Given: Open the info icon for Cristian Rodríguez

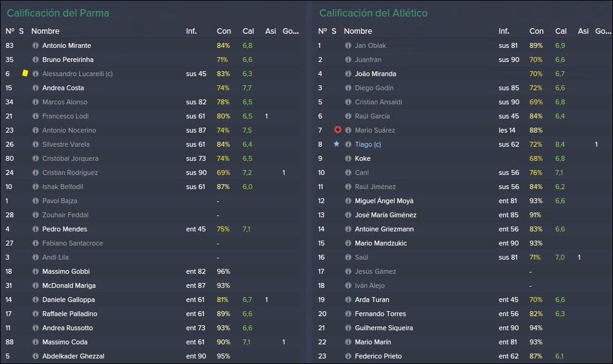Looking at the screenshot, I should tap(36, 172).
